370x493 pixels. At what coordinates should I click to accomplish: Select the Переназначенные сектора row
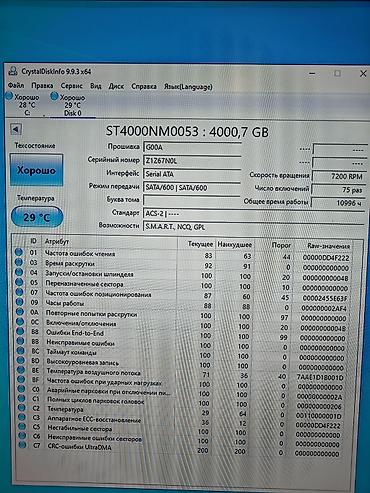click(x=183, y=285)
